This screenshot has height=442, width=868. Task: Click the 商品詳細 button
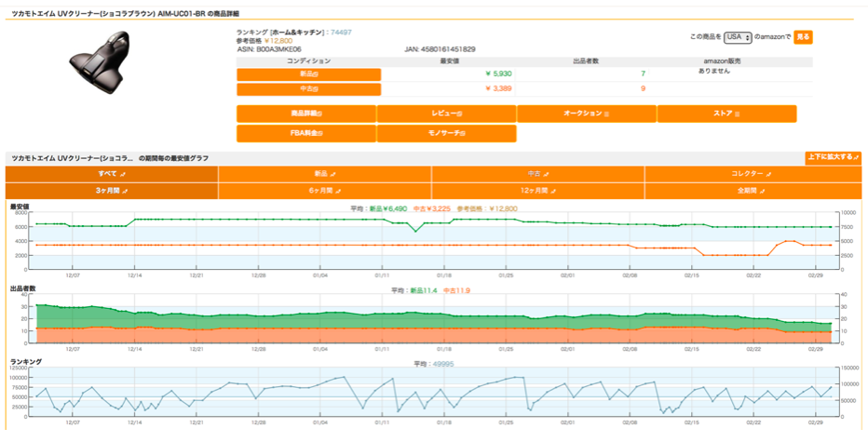click(306, 114)
